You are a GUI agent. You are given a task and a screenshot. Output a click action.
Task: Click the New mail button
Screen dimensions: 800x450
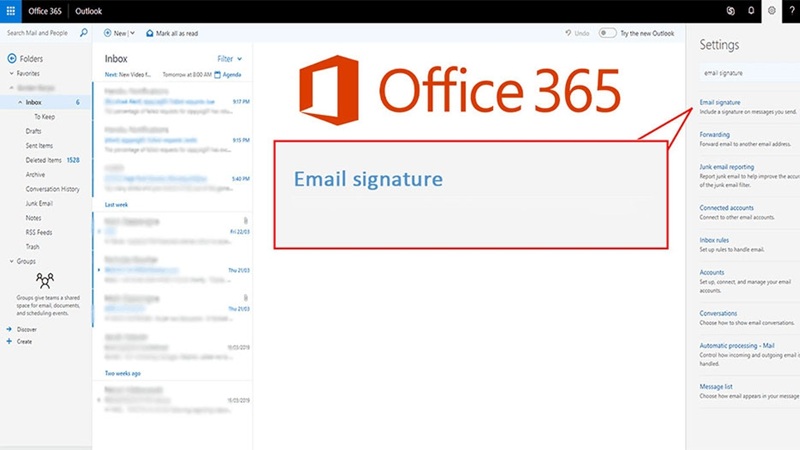pyautogui.click(x=115, y=33)
